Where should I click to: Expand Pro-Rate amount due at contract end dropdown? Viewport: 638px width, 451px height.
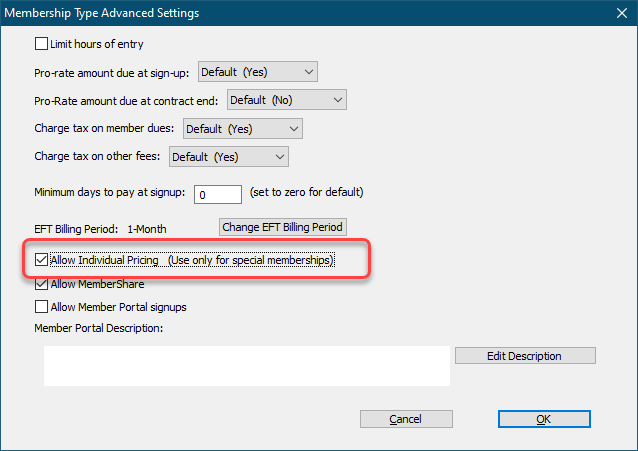point(286,100)
